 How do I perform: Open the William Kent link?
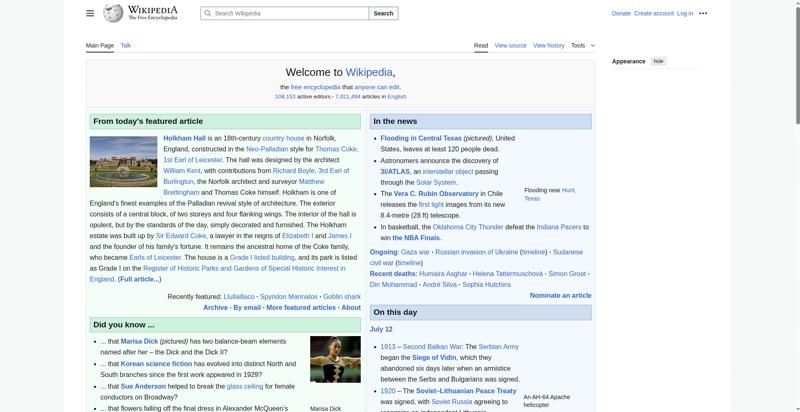point(182,171)
